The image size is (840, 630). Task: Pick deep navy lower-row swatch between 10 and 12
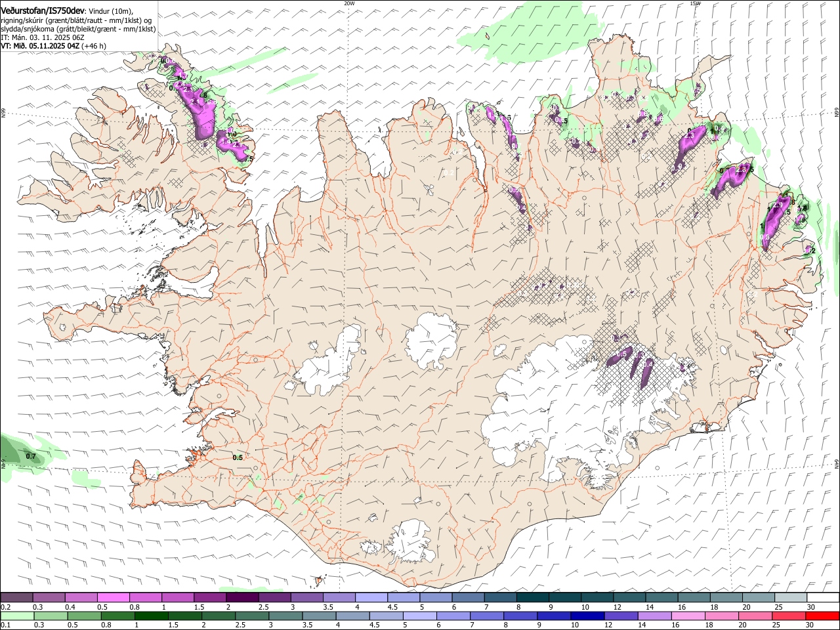click(587, 616)
